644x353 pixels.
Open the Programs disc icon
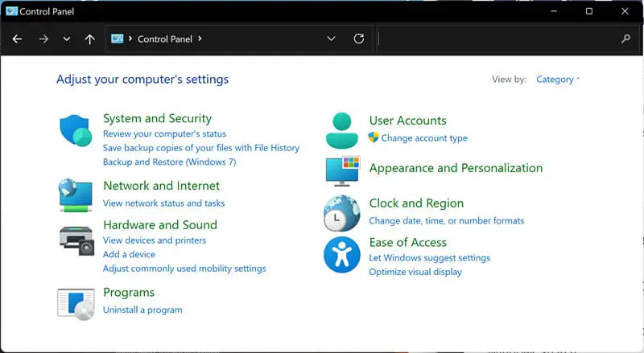tap(76, 304)
